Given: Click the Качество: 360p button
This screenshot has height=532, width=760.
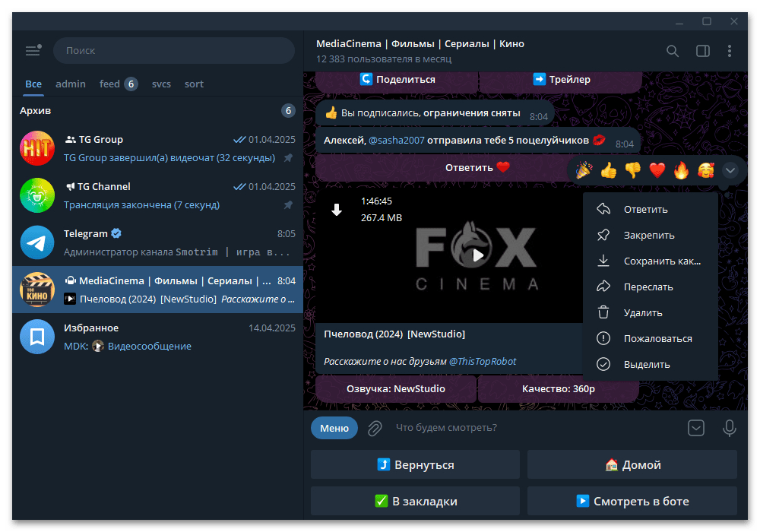Looking at the screenshot, I should pos(559,389).
